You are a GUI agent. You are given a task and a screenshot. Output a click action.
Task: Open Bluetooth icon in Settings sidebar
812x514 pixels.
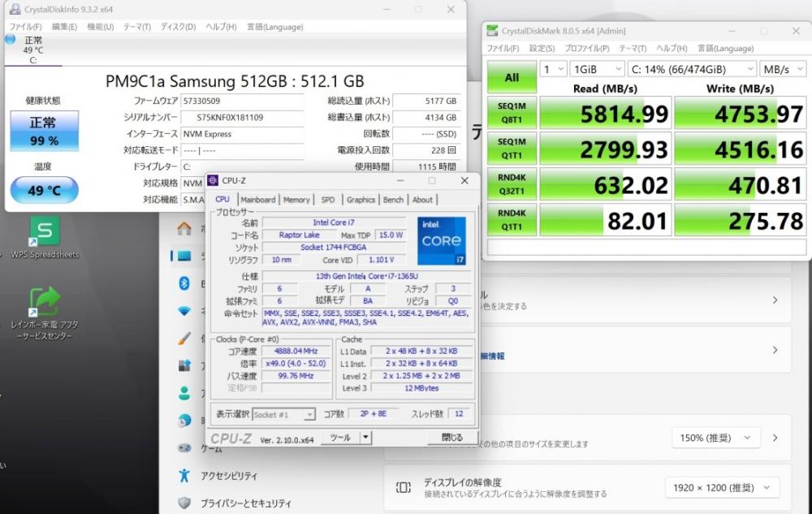click(184, 283)
